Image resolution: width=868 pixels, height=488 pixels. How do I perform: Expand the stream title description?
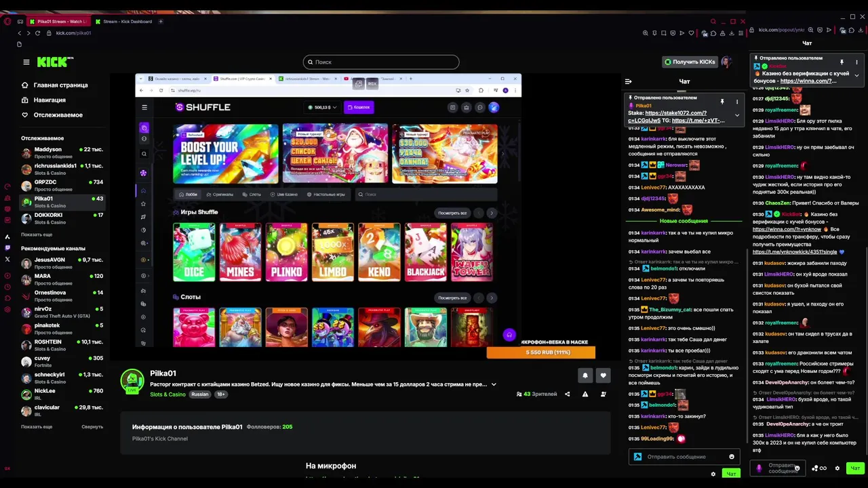[x=494, y=384]
